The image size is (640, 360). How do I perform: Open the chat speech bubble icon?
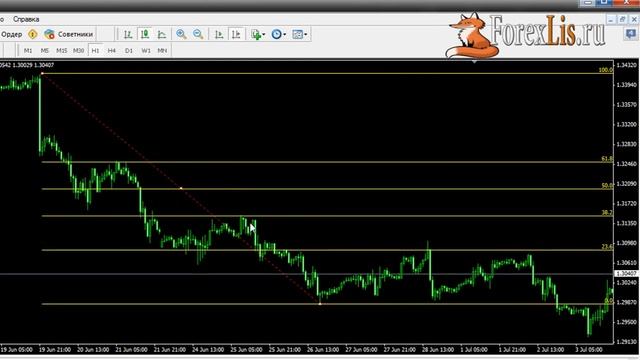pyautogui.click(x=631, y=34)
